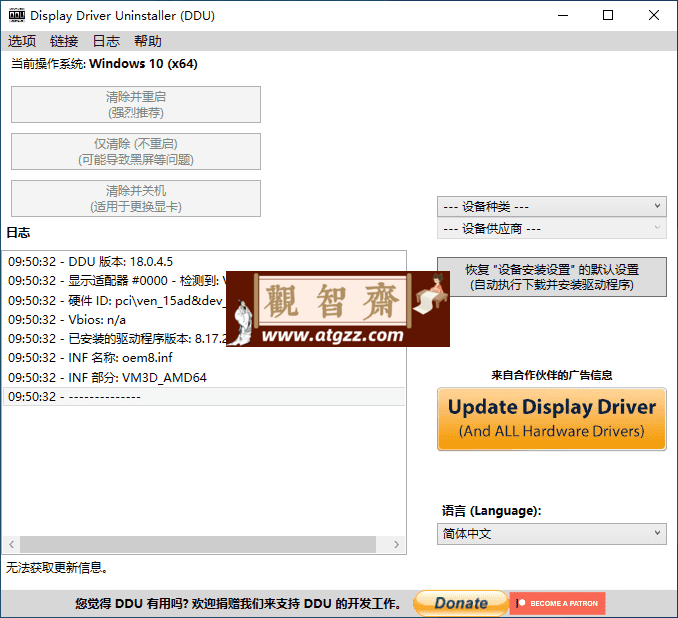678x618 pixels.
Task: Select the log line DDU 版本: 18.0.4.5
Action: 204,262
